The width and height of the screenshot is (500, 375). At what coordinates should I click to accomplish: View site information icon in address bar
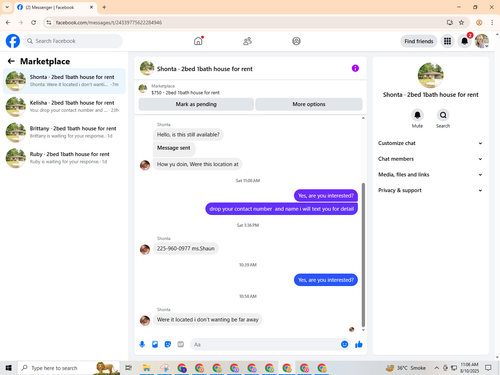pos(49,22)
